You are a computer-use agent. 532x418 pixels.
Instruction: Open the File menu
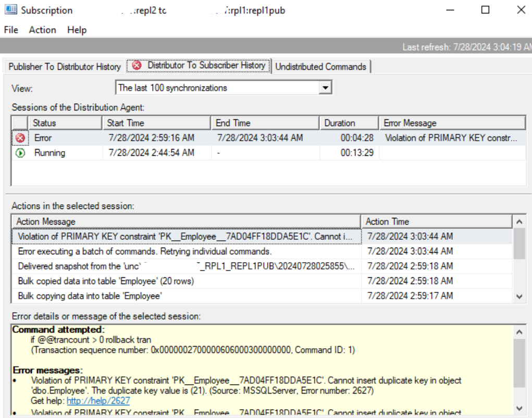click(x=11, y=30)
